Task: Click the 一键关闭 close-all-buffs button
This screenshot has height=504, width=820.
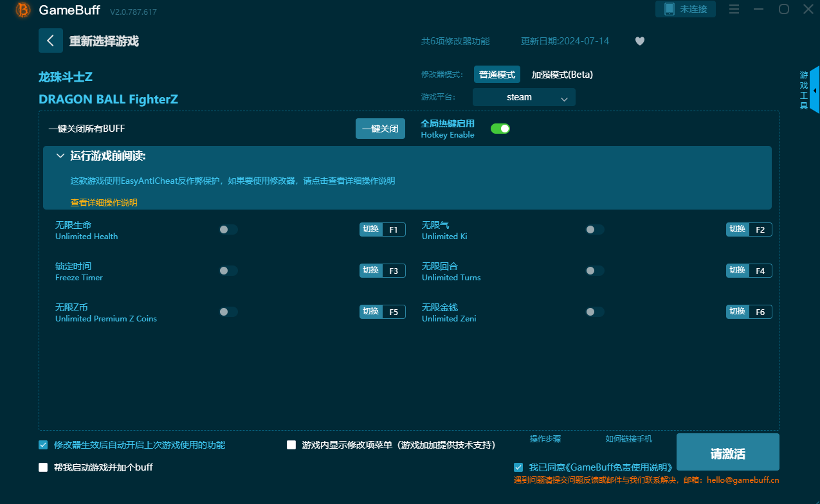Action: point(380,128)
